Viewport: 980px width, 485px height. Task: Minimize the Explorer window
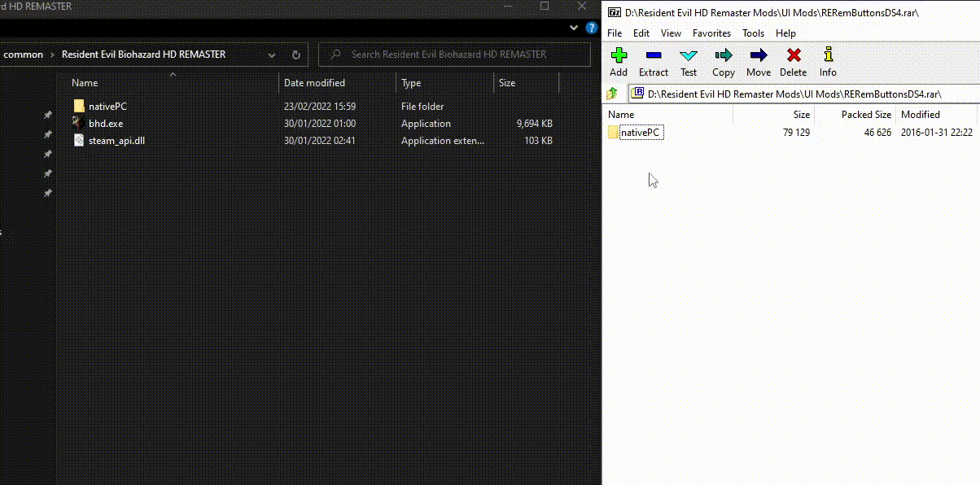point(507,7)
